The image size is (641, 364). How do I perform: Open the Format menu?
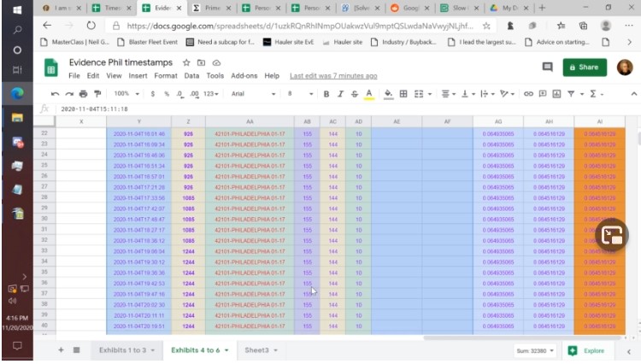(x=166, y=75)
